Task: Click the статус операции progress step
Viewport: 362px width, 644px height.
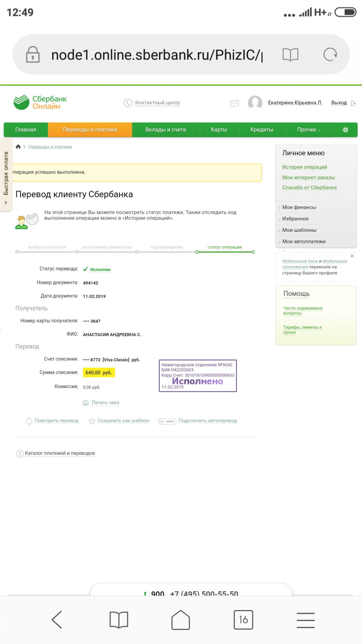Action: tap(225, 247)
